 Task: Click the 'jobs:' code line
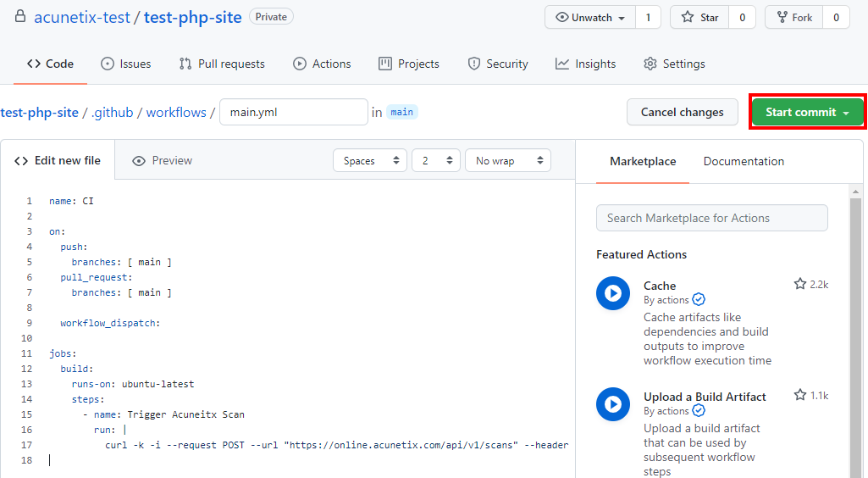click(x=63, y=353)
